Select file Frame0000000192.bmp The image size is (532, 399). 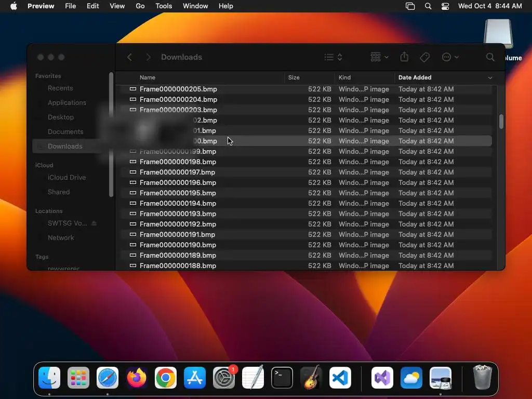[305, 224]
